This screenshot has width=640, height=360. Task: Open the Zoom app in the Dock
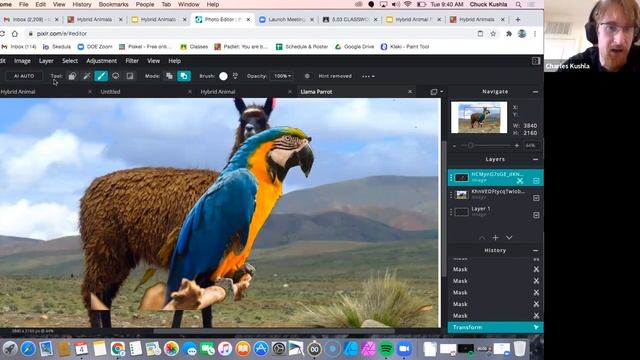[x=404, y=349]
